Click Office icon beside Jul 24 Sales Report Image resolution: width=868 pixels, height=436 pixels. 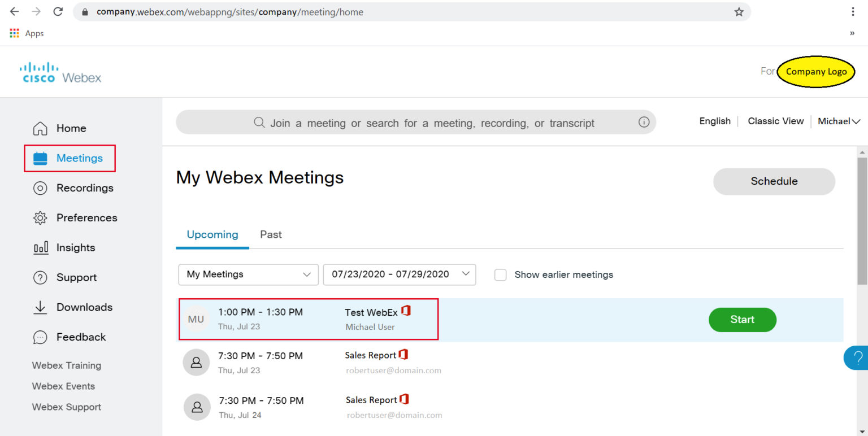(404, 399)
